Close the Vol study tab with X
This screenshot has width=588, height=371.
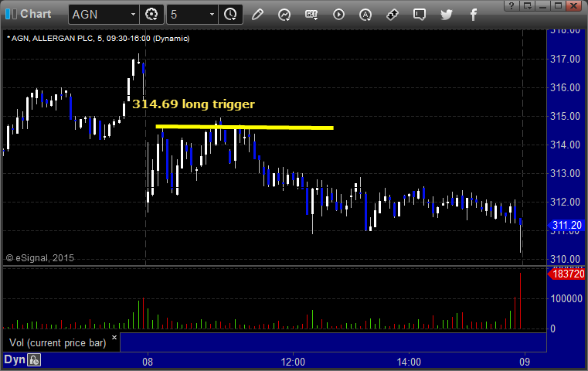(114, 337)
